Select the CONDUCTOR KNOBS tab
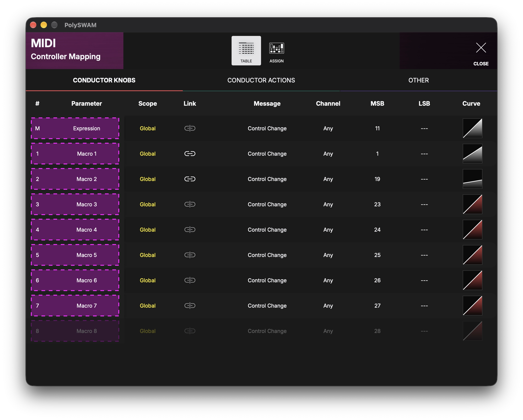Image resolution: width=523 pixels, height=420 pixels. pos(104,80)
